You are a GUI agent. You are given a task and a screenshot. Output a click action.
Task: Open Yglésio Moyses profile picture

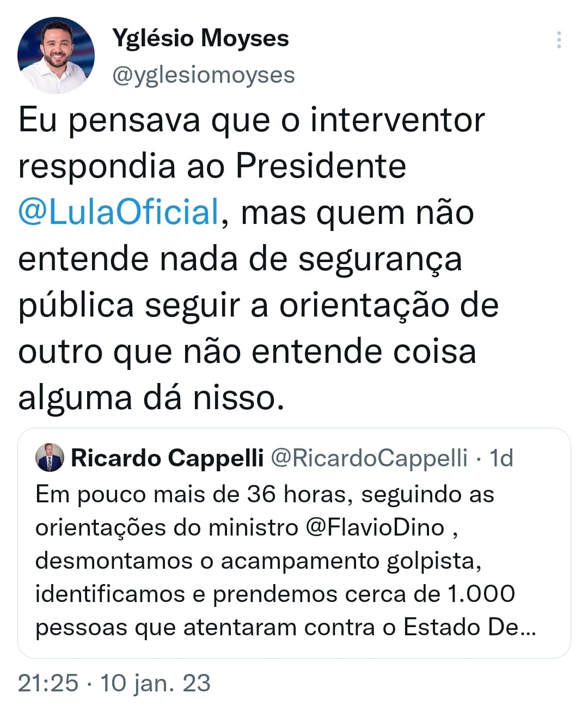pyautogui.click(x=56, y=55)
